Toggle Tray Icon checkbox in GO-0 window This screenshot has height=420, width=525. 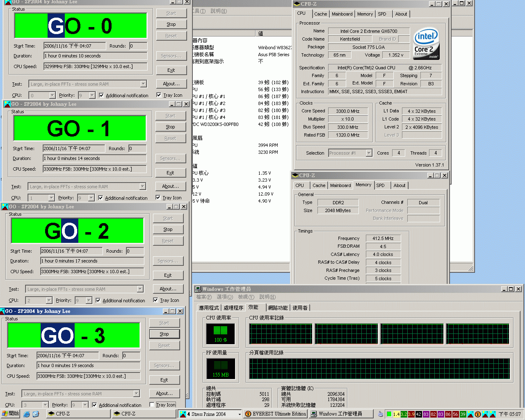pyautogui.click(x=159, y=95)
